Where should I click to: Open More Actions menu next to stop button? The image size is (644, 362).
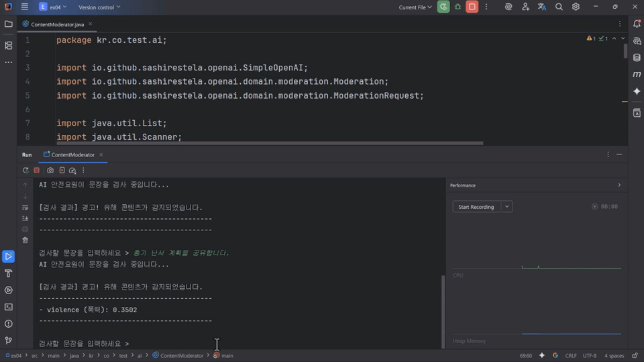point(486,7)
